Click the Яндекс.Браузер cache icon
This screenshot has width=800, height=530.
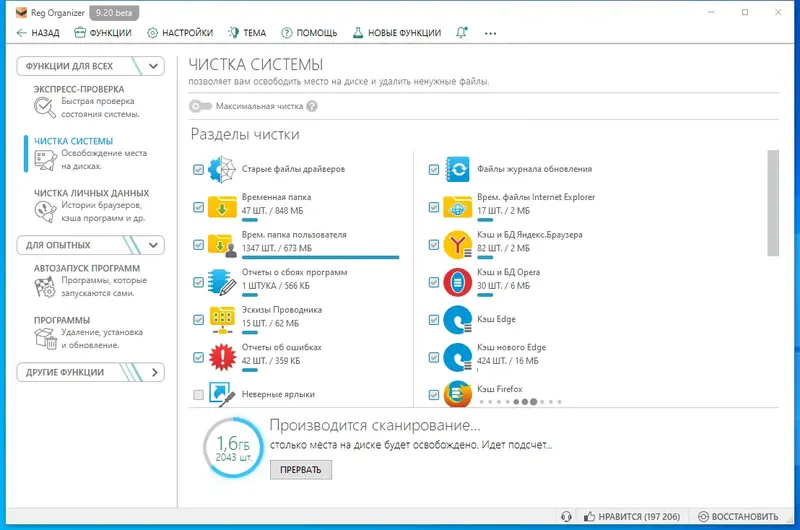pos(457,245)
